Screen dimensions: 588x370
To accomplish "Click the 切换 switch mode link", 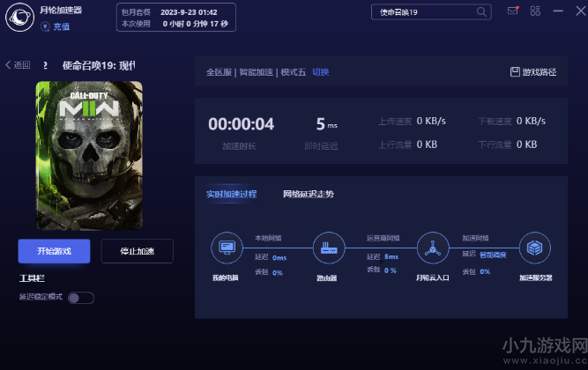I will tap(321, 72).
